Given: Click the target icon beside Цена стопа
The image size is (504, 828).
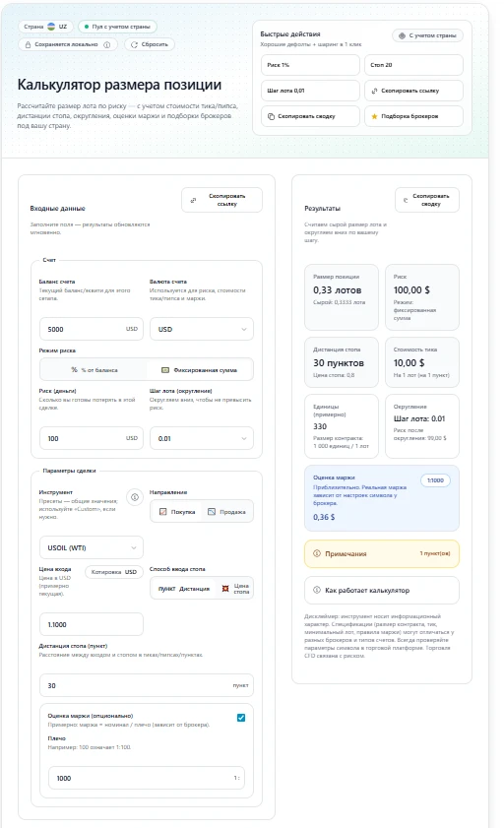Looking at the screenshot, I should coord(225,588).
